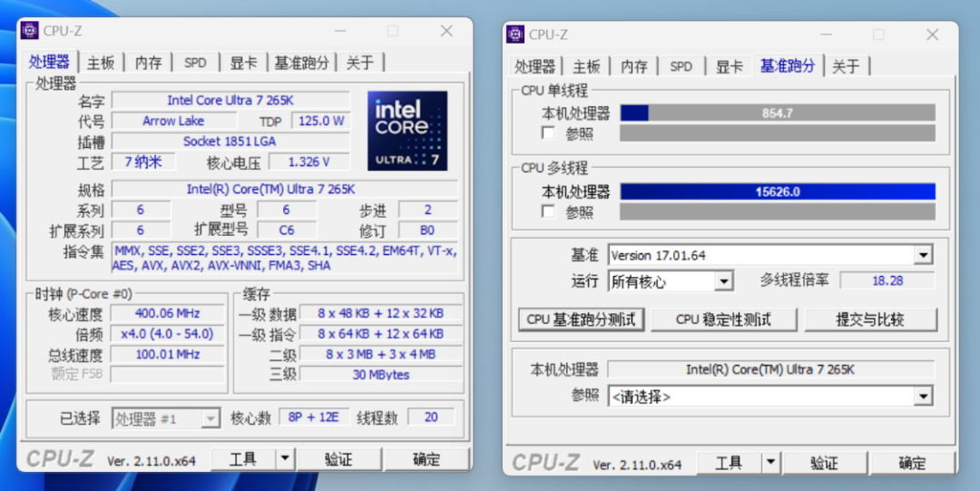This screenshot has height=491, width=980.
Task: Enable 参照 checkbox under CPU 单线程
Action: [548, 133]
